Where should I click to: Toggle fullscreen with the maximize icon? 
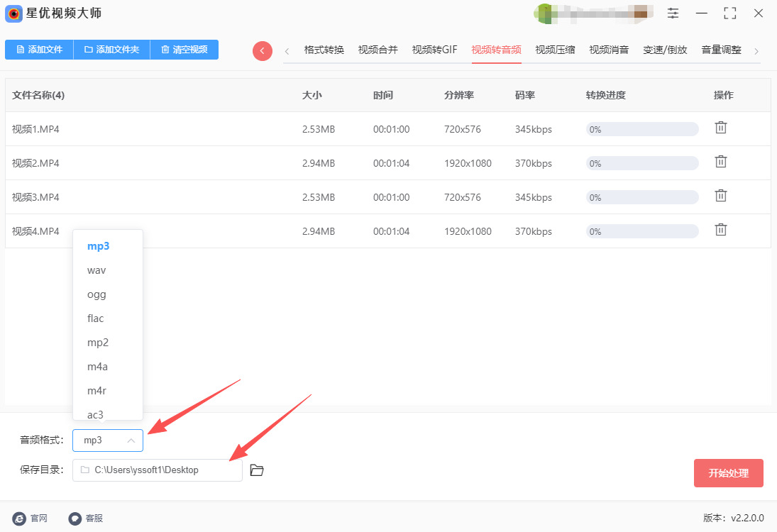[730, 13]
